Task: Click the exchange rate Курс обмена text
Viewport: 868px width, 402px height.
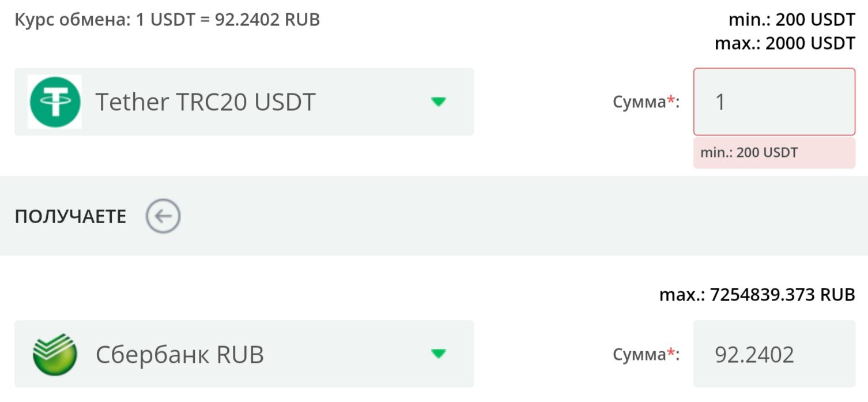Action: pyautogui.click(x=167, y=20)
